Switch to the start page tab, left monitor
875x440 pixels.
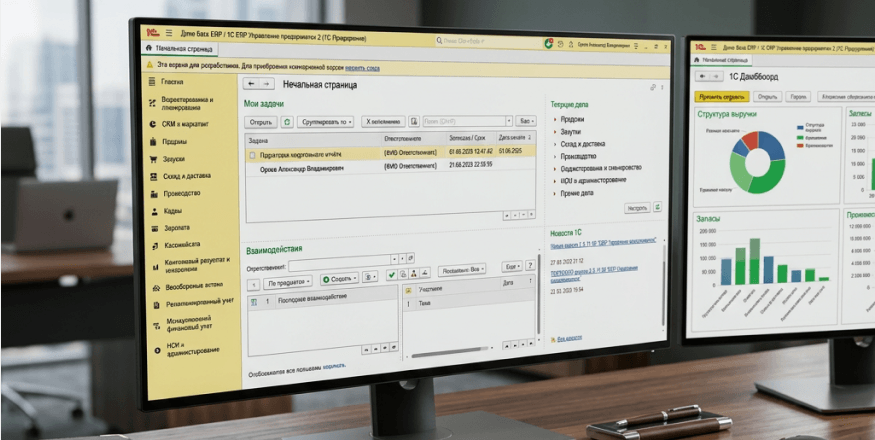click(x=179, y=49)
